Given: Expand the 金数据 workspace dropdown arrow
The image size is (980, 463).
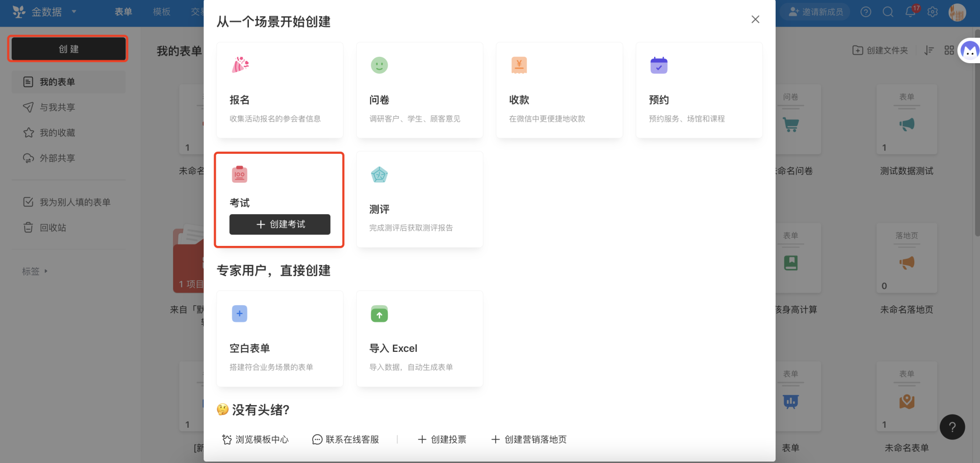Looking at the screenshot, I should pyautogui.click(x=74, y=11).
